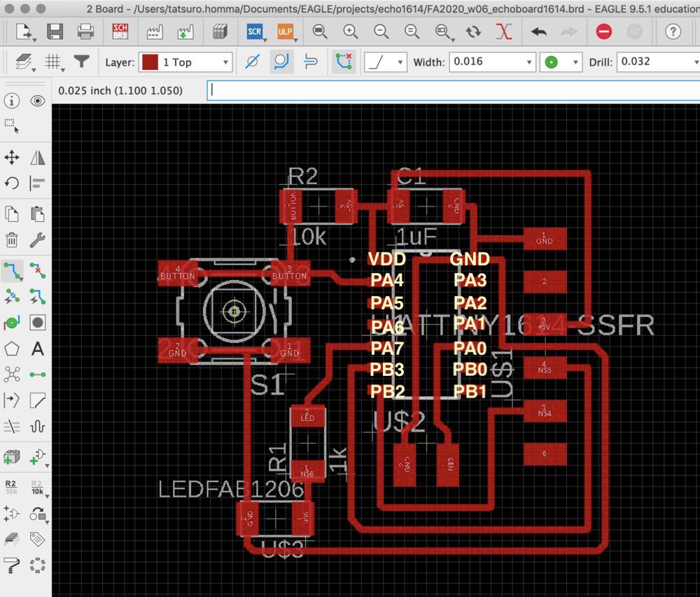
Task: Open the via shape dropdown with green circle
Action: (561, 62)
